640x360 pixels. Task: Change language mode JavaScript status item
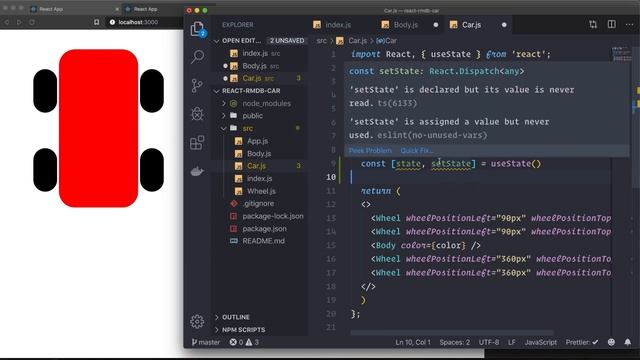tap(540, 342)
